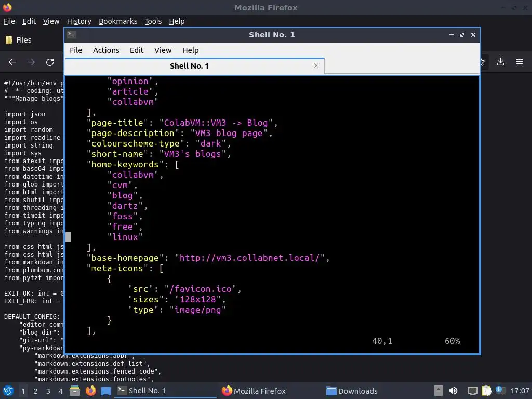Open Firefox's History menu
The width and height of the screenshot is (532, 399).
click(79, 21)
